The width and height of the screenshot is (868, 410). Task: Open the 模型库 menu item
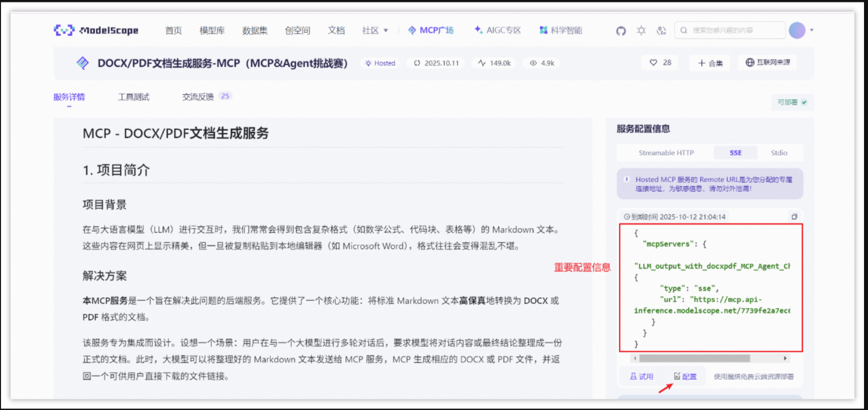(212, 30)
